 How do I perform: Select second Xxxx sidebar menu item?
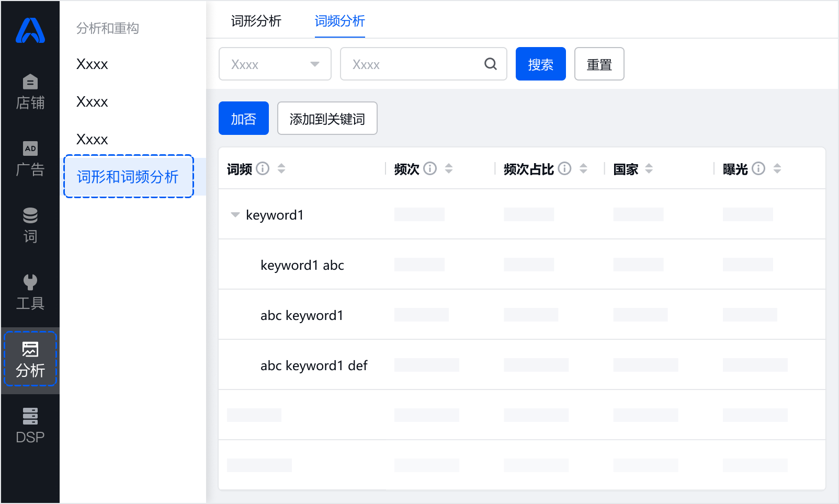92,101
